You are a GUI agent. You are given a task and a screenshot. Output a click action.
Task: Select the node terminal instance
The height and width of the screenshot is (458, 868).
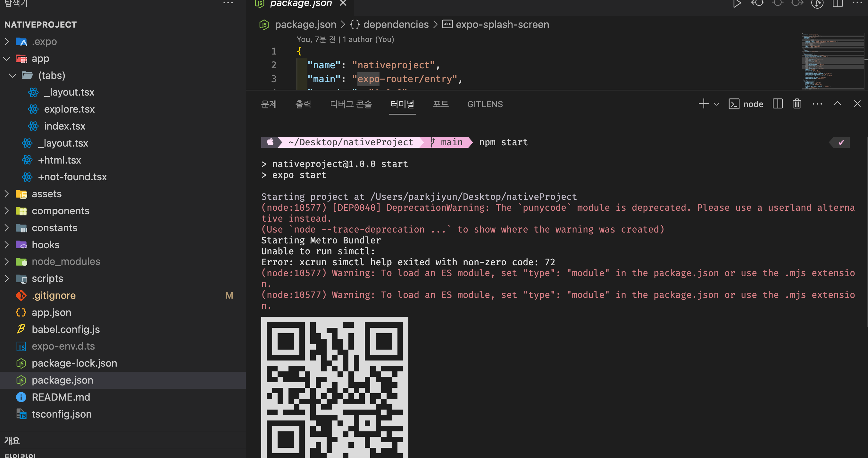click(x=746, y=104)
